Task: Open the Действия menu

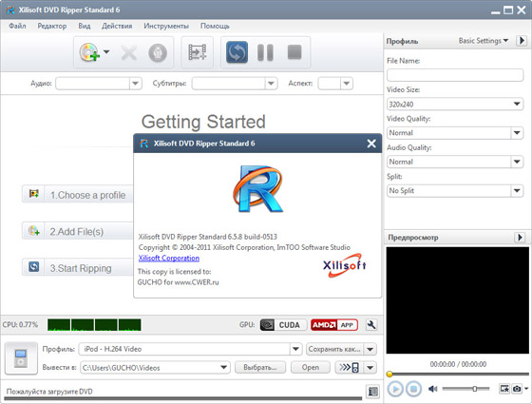Action: 117,26
